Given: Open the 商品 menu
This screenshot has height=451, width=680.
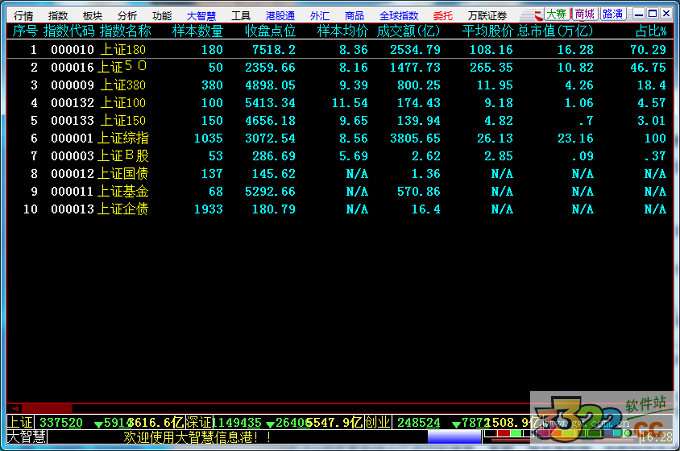Looking at the screenshot, I should point(354,16).
